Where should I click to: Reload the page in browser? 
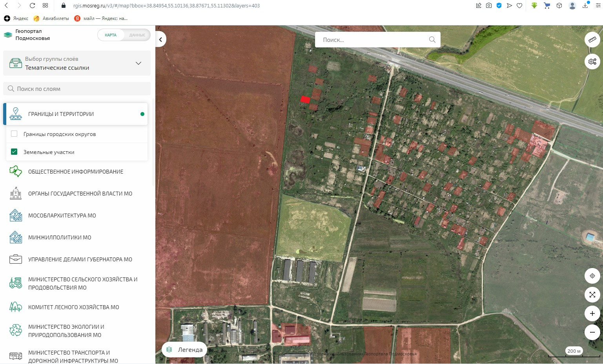point(33,5)
